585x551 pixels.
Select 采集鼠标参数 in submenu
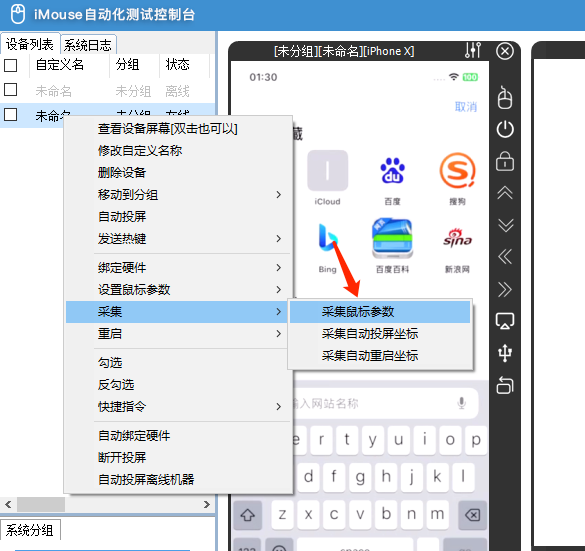pyautogui.click(x=380, y=311)
